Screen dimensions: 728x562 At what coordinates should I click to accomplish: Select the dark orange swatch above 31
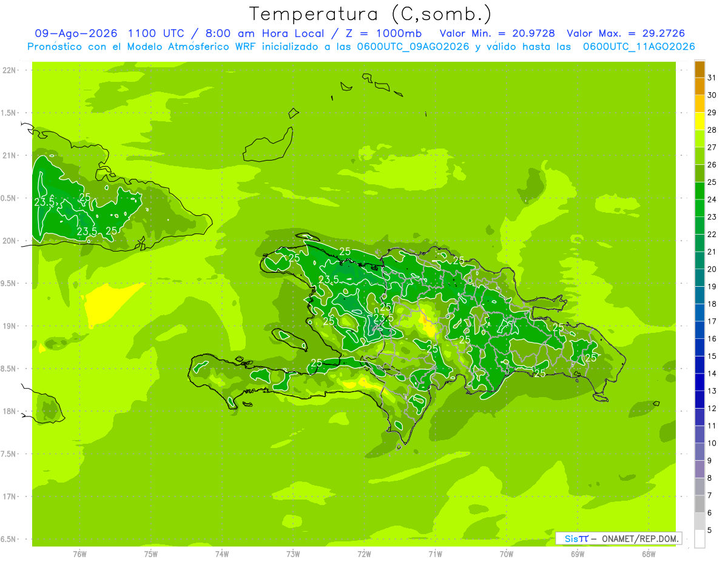coord(700,69)
